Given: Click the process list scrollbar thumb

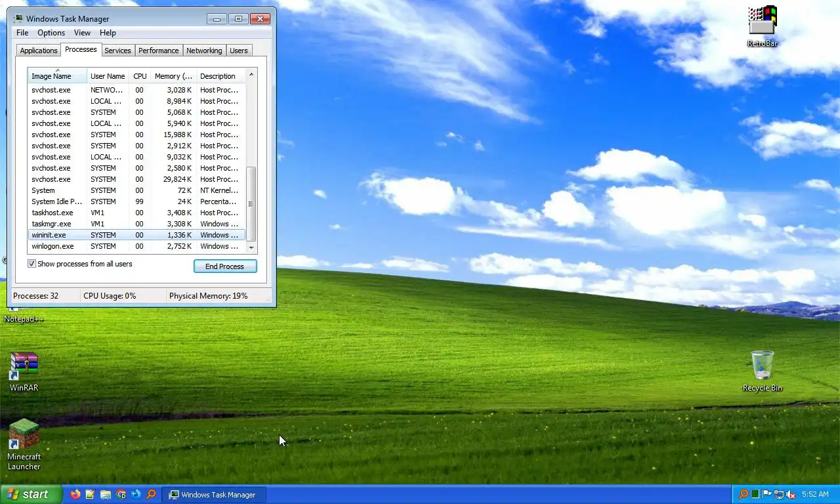Looking at the screenshot, I should pyautogui.click(x=251, y=204).
